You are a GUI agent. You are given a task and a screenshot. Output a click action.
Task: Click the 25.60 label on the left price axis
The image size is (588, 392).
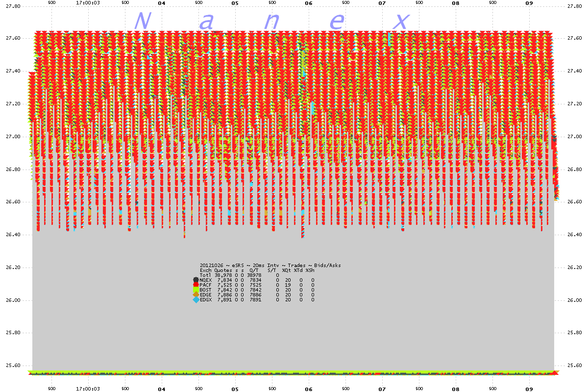13,366
